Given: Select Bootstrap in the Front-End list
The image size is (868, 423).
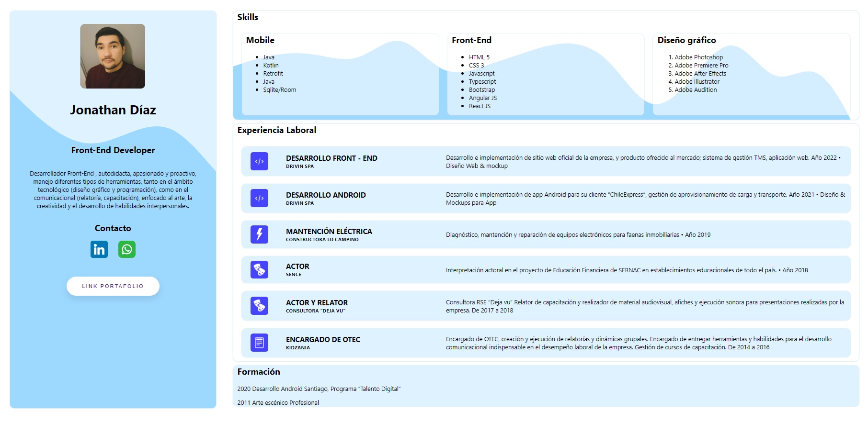Looking at the screenshot, I should tap(482, 90).
